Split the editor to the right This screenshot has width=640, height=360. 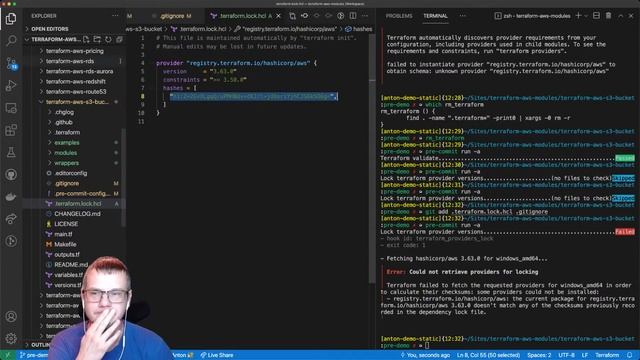353,16
